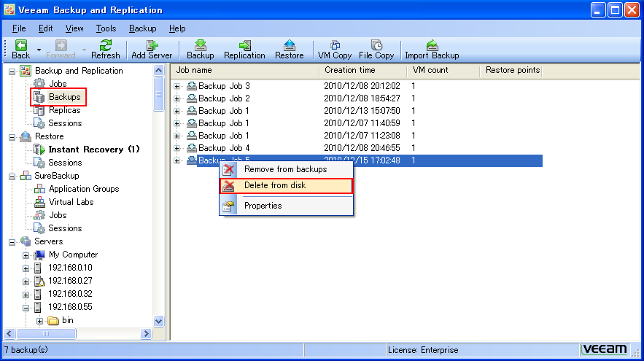Click the tree horizontal scroll right arrow
The image size is (644, 361).
coord(146,333)
